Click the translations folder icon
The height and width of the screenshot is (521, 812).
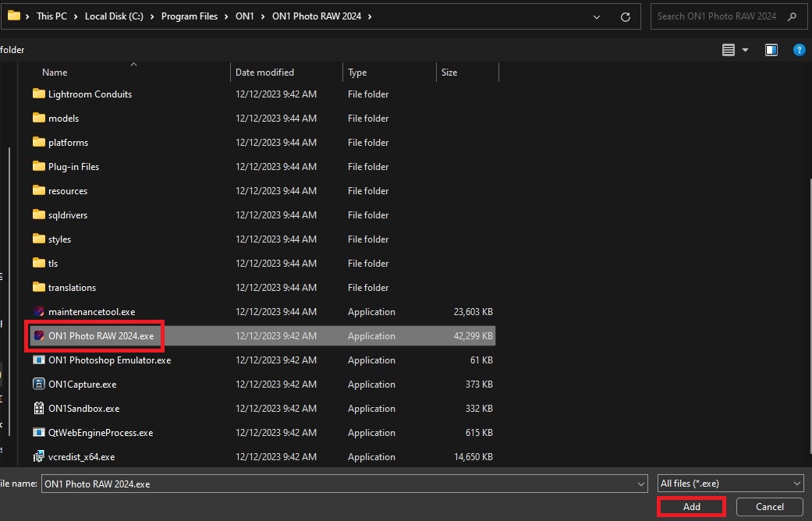pyautogui.click(x=39, y=287)
